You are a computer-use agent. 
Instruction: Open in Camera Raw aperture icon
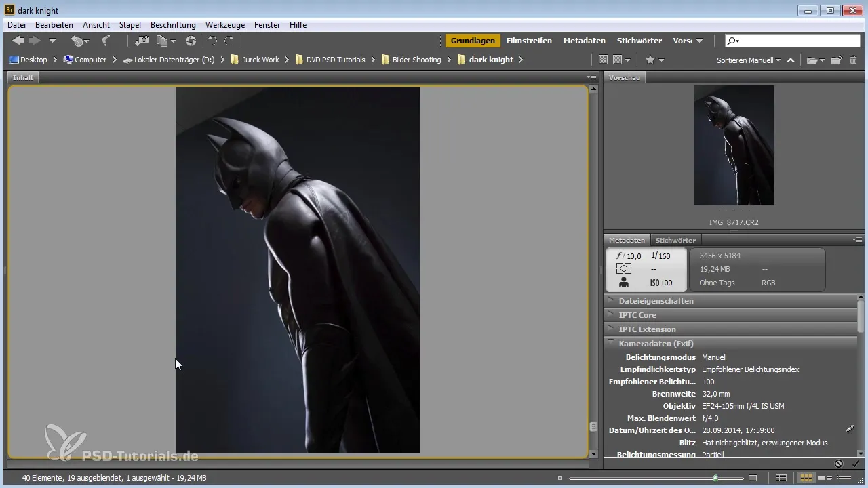(191, 41)
